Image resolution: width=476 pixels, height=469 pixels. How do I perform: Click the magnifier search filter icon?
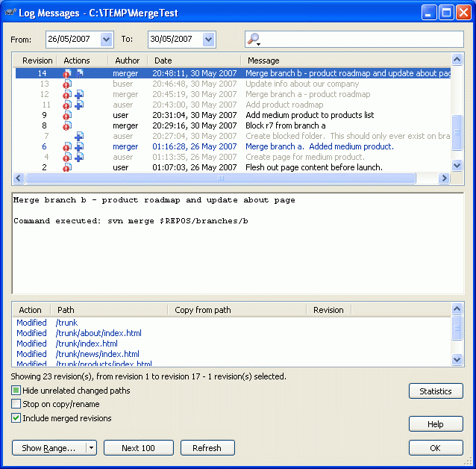coord(254,39)
